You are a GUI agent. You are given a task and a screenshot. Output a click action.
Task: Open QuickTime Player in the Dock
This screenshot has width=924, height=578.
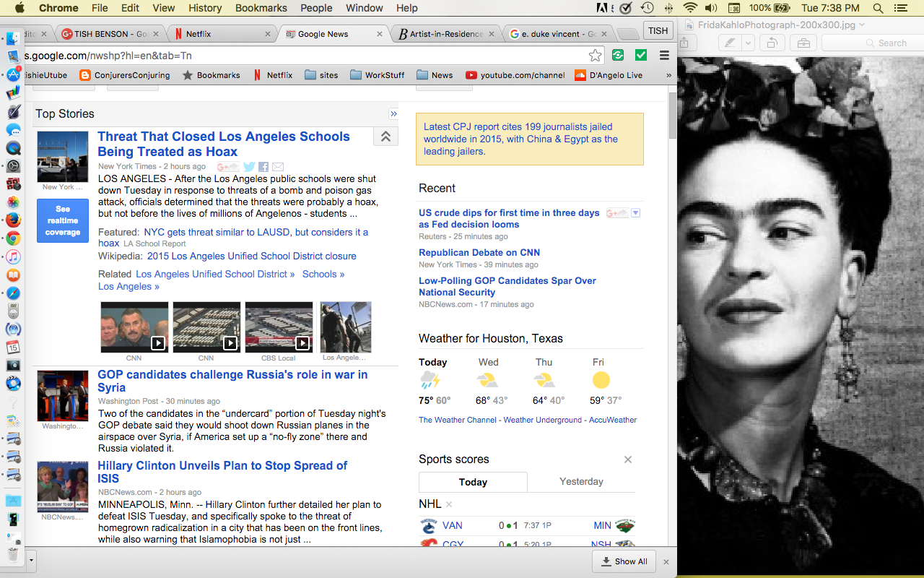tap(13, 148)
